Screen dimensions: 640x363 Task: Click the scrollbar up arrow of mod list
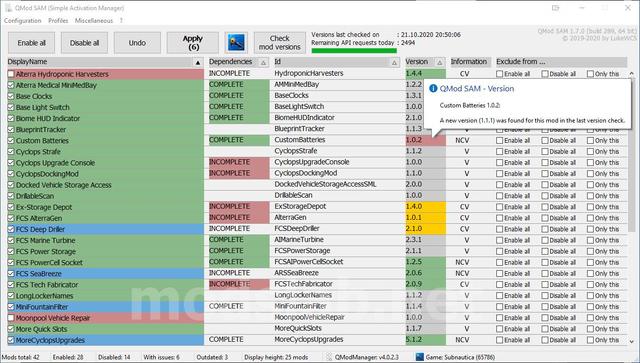pyautogui.click(x=632, y=74)
